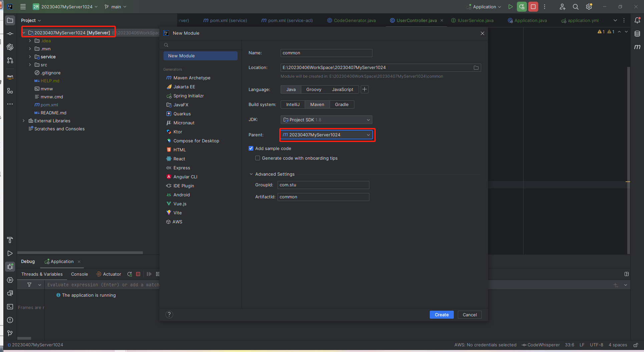Viewport: 644px width, 352px height.
Task: Click the browse folder icon in Location field
Action: pos(476,68)
